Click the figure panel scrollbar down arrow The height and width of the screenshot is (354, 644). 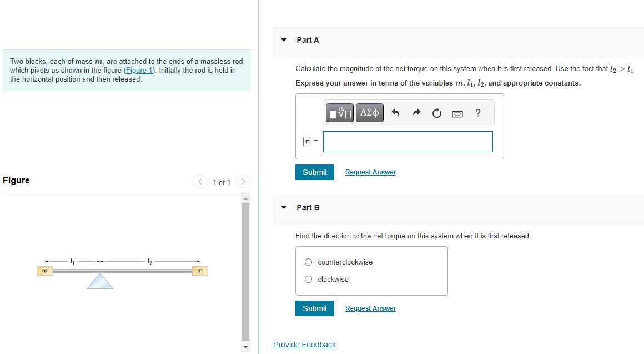click(245, 347)
